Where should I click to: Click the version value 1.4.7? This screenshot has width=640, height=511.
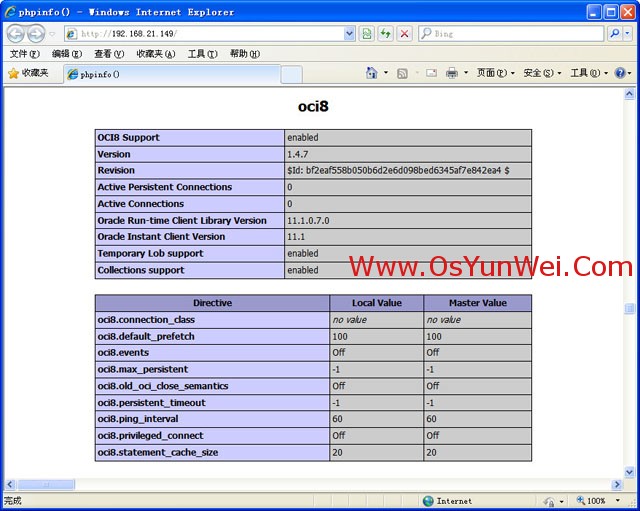[298, 154]
